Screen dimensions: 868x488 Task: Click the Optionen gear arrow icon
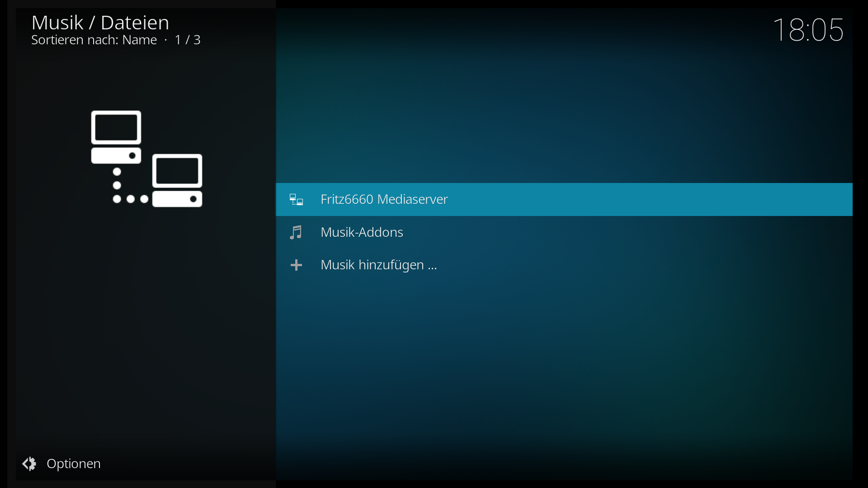tap(29, 464)
